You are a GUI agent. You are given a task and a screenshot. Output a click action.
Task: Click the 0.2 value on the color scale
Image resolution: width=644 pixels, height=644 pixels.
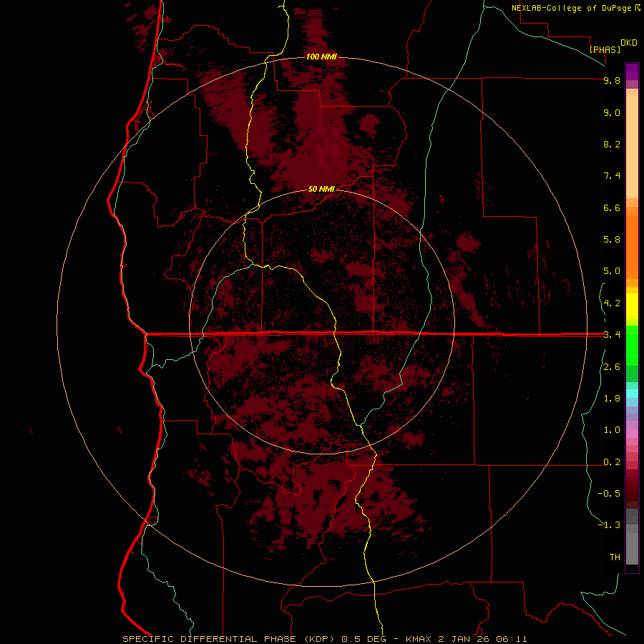click(x=612, y=462)
